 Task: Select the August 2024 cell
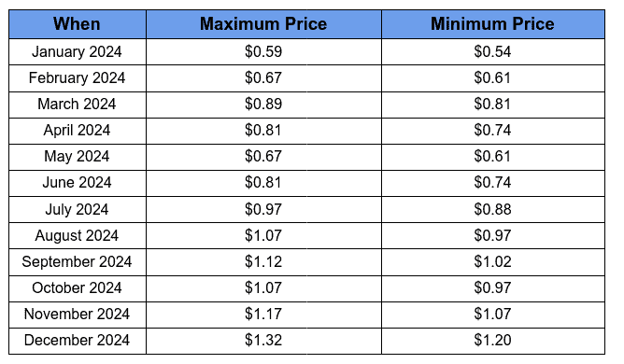[x=78, y=235]
